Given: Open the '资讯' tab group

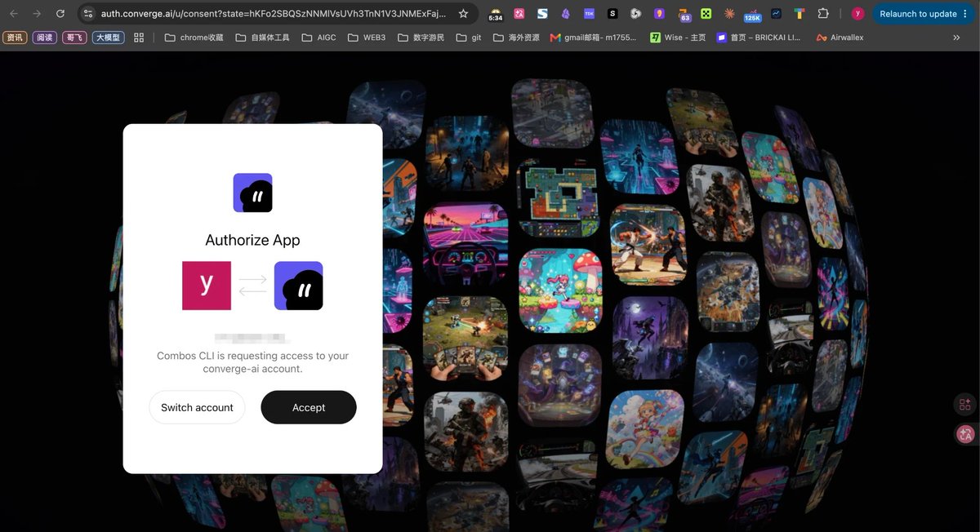Looking at the screenshot, I should pyautogui.click(x=16, y=38).
